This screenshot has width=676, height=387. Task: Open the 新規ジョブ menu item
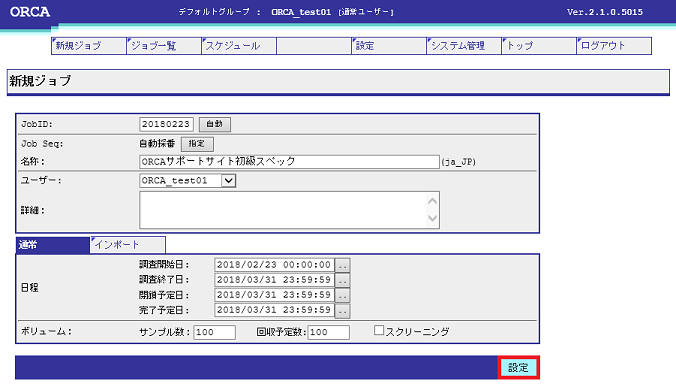click(x=88, y=46)
